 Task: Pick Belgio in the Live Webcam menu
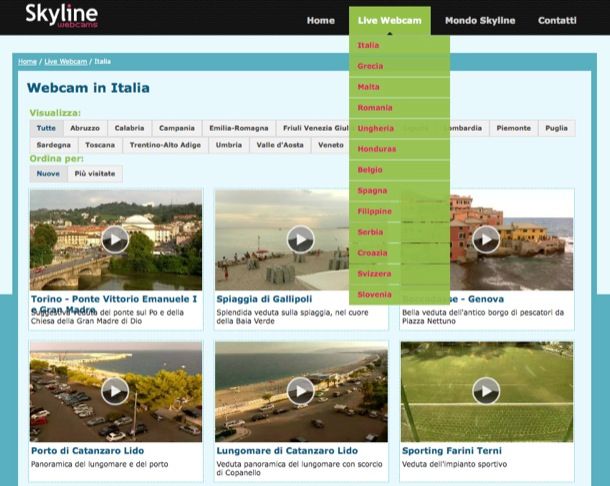(x=400, y=170)
